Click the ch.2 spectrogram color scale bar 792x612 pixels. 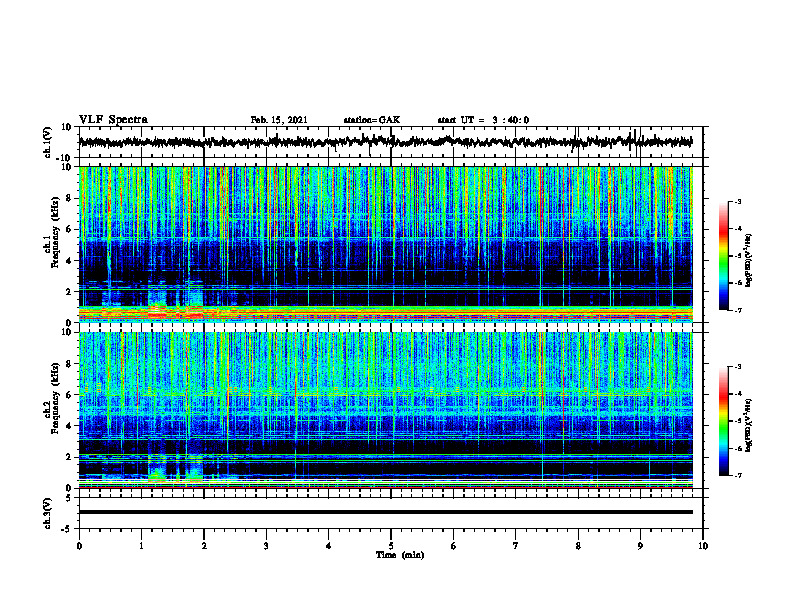[x=723, y=421]
